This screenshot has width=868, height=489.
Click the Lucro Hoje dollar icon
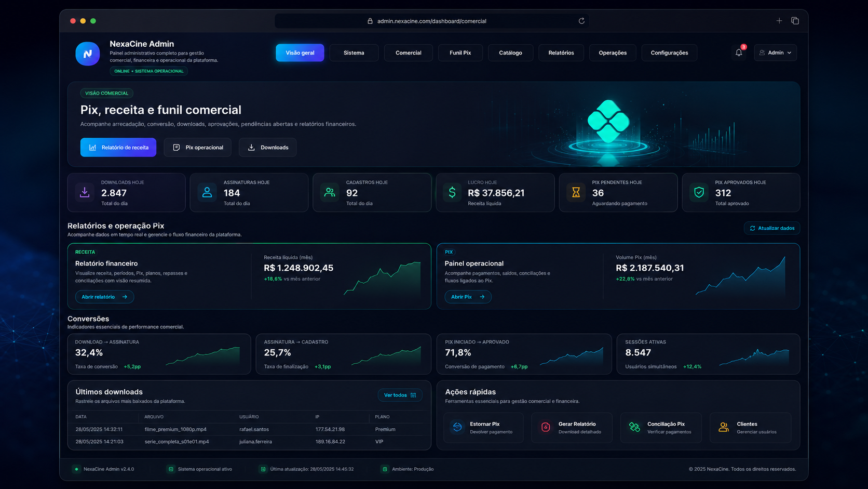(x=452, y=192)
